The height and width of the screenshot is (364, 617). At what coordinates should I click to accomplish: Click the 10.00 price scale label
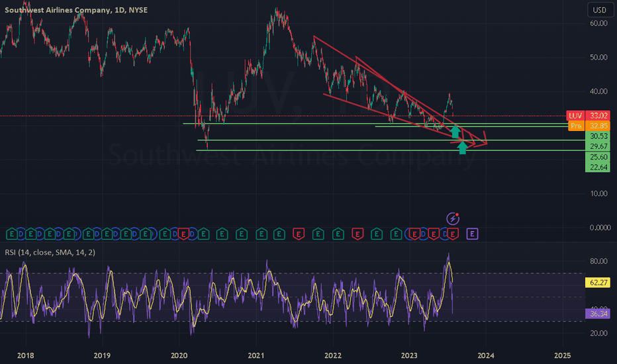[598, 194]
